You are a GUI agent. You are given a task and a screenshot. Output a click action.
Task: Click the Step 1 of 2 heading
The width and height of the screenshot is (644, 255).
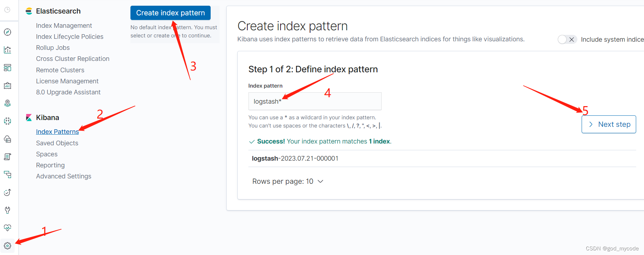pyautogui.click(x=313, y=69)
